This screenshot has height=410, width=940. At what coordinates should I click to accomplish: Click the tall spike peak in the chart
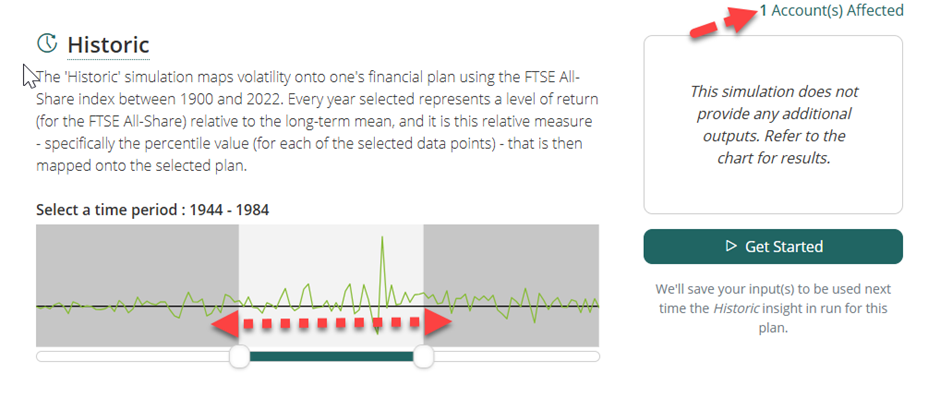click(382, 239)
